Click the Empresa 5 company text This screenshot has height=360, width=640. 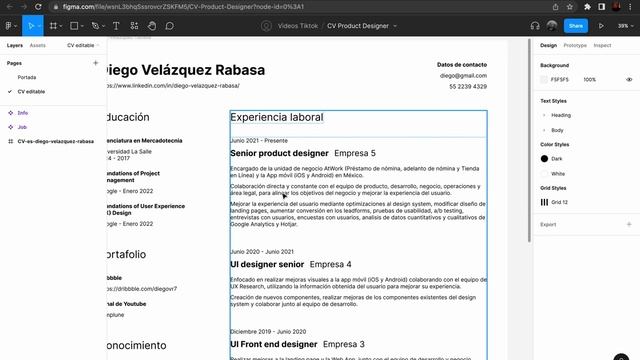pos(355,153)
